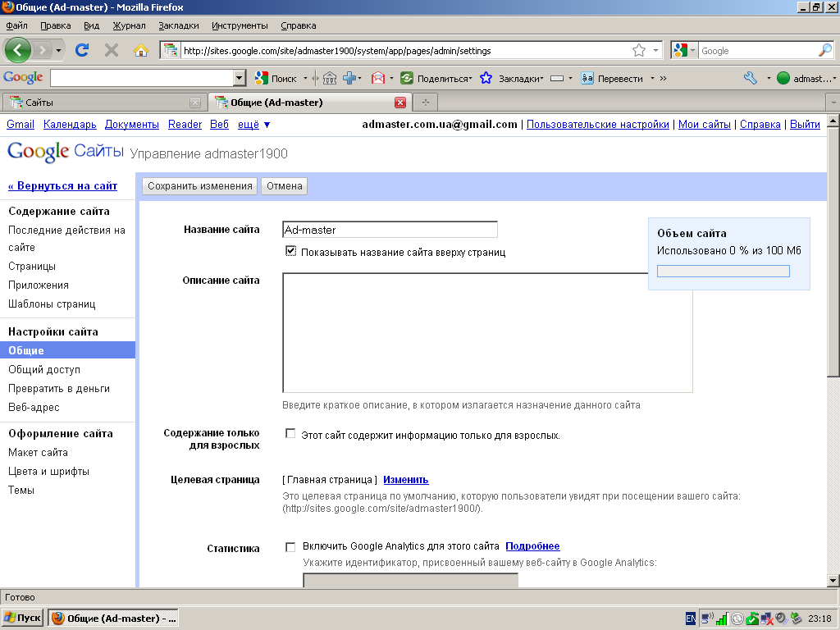The width and height of the screenshot is (840, 630).
Task: Click the Сохранить изменения button
Action: [x=200, y=186]
